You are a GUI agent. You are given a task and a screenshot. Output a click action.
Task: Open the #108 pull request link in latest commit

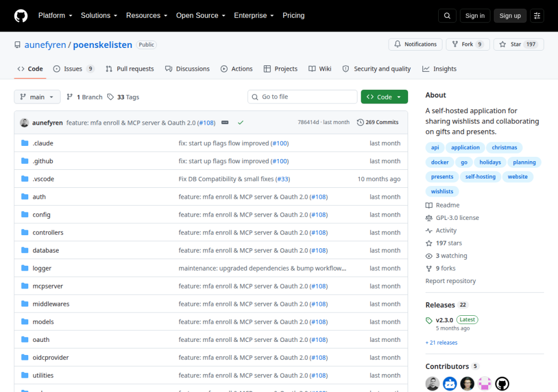(x=207, y=122)
